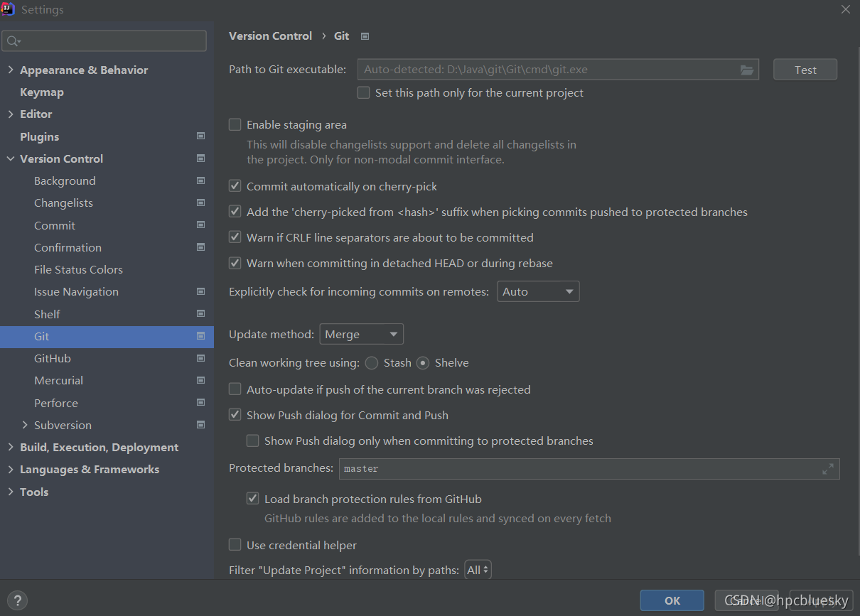860x616 pixels.
Task: Confirm settings with the OK button
Action: (x=672, y=600)
